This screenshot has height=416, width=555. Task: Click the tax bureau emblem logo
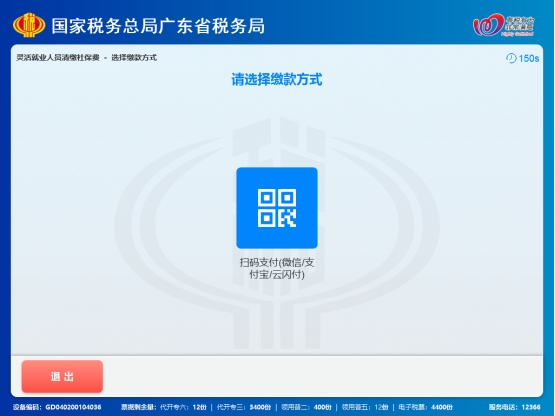click(29, 25)
